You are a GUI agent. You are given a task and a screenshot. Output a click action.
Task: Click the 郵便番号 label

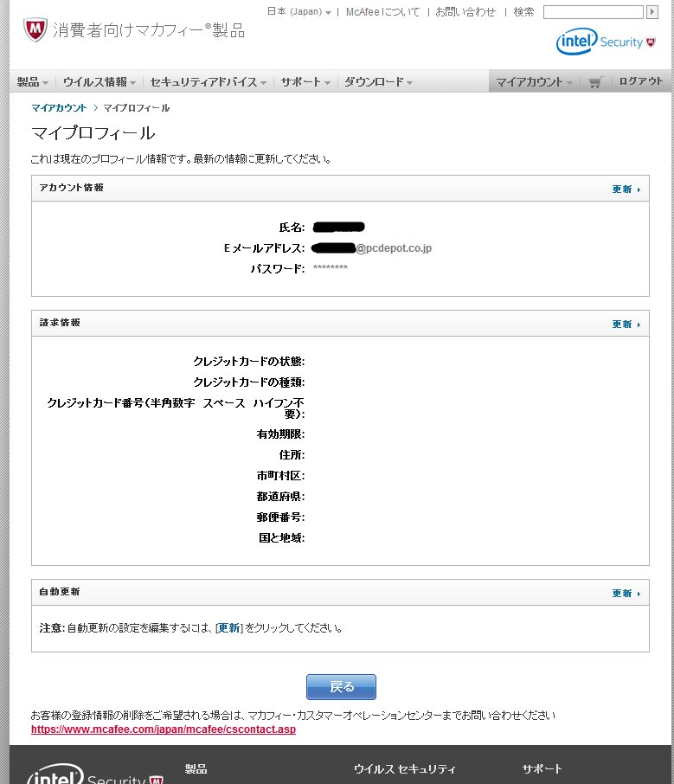(280, 517)
